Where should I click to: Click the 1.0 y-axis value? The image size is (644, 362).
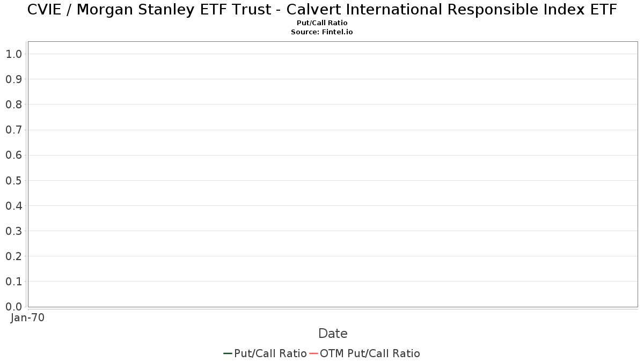(13, 54)
